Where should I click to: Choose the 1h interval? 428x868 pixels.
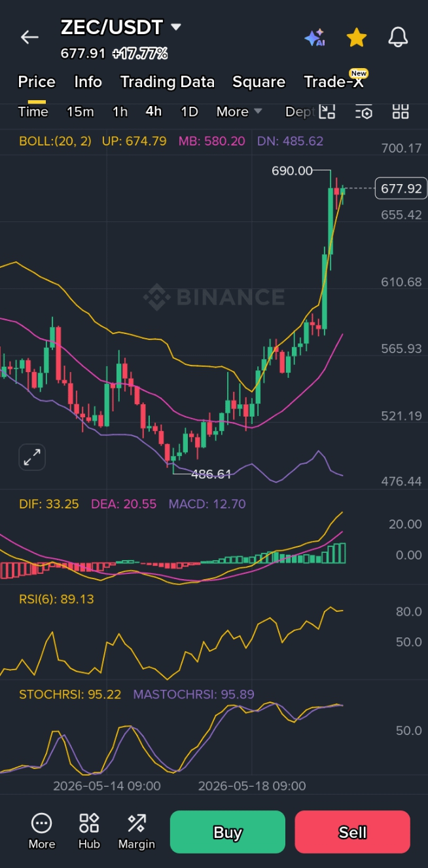pos(120,111)
